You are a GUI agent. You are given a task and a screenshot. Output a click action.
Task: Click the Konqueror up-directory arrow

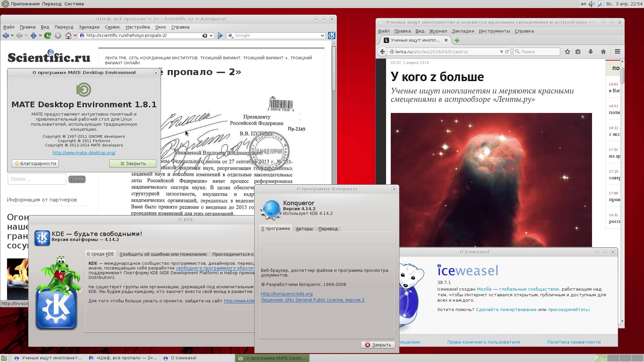34,36
